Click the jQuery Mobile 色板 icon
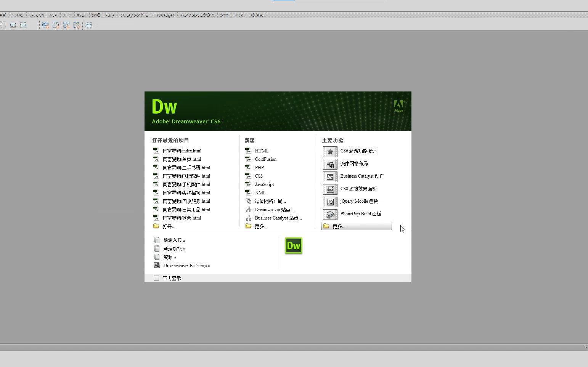Image resolution: width=588 pixels, height=367 pixels. pyautogui.click(x=330, y=202)
